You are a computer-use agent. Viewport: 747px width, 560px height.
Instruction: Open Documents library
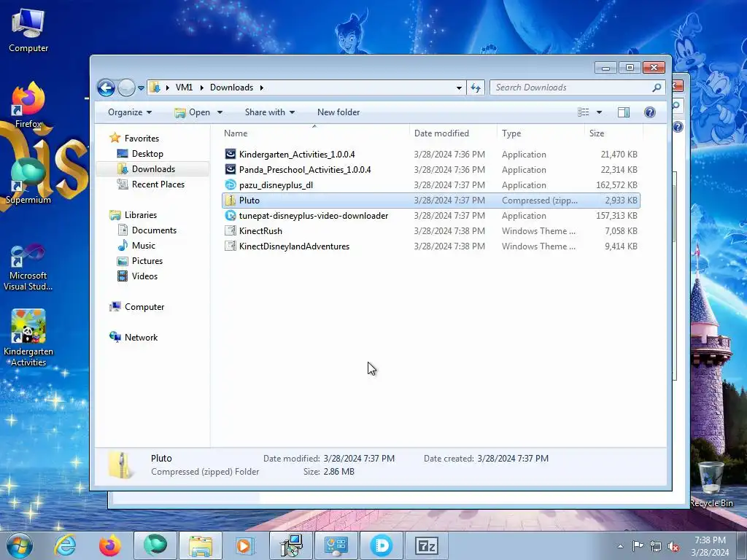coord(147,230)
